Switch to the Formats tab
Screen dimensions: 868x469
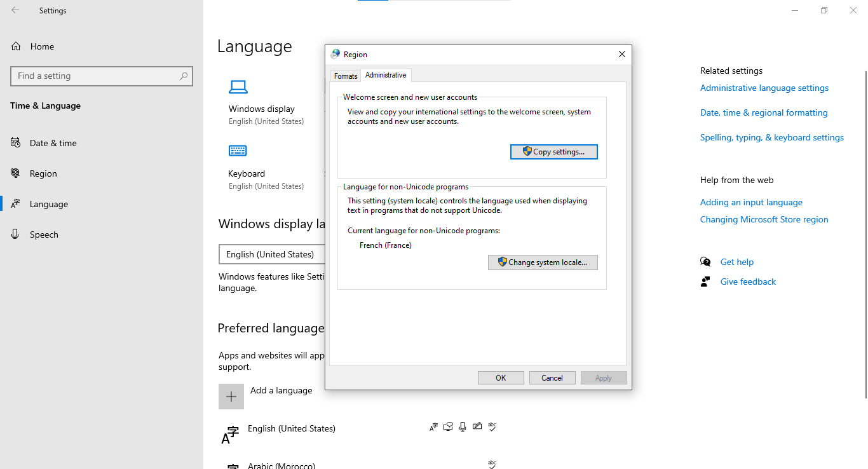coord(346,76)
